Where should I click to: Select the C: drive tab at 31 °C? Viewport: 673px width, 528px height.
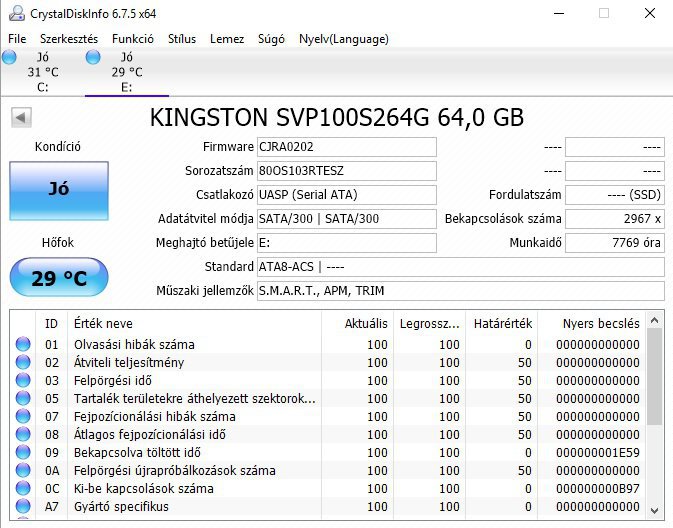(43, 72)
